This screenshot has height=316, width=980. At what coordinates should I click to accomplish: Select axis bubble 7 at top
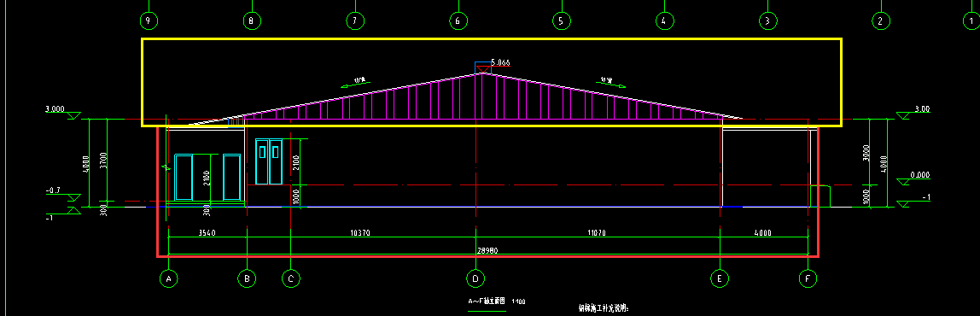click(355, 20)
